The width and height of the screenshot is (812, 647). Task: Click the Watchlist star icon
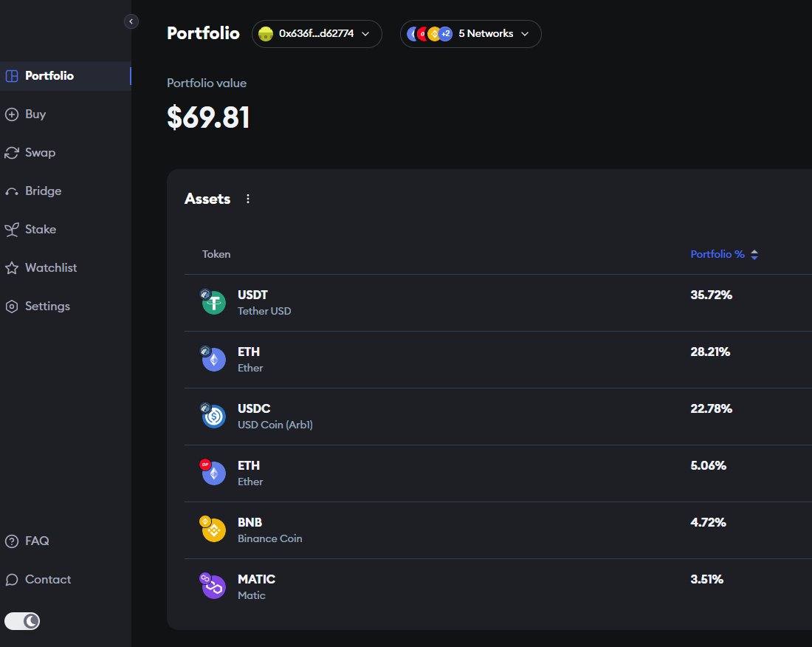coord(11,268)
